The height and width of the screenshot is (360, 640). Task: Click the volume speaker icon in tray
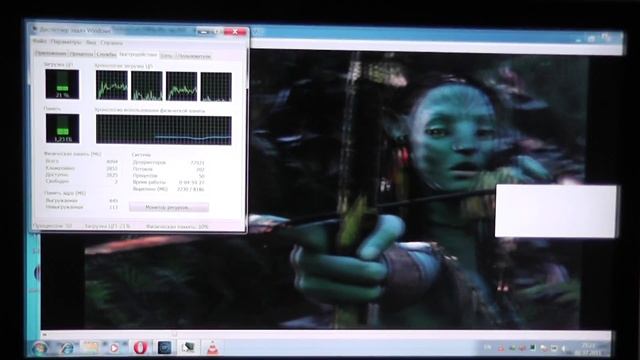[564, 349]
